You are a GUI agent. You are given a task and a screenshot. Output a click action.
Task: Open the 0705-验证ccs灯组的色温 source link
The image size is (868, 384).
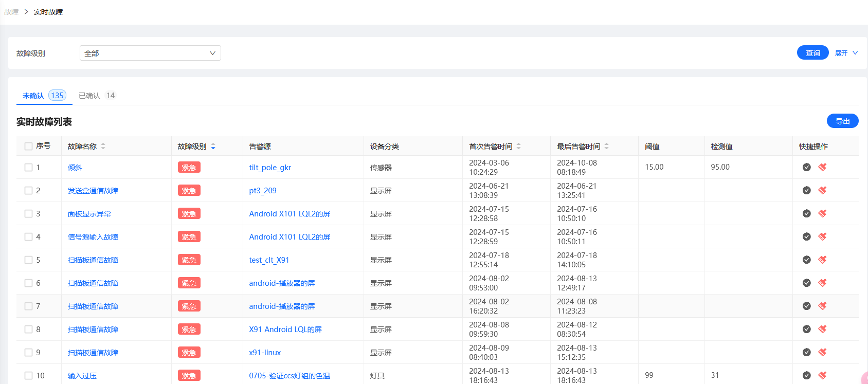(290, 376)
